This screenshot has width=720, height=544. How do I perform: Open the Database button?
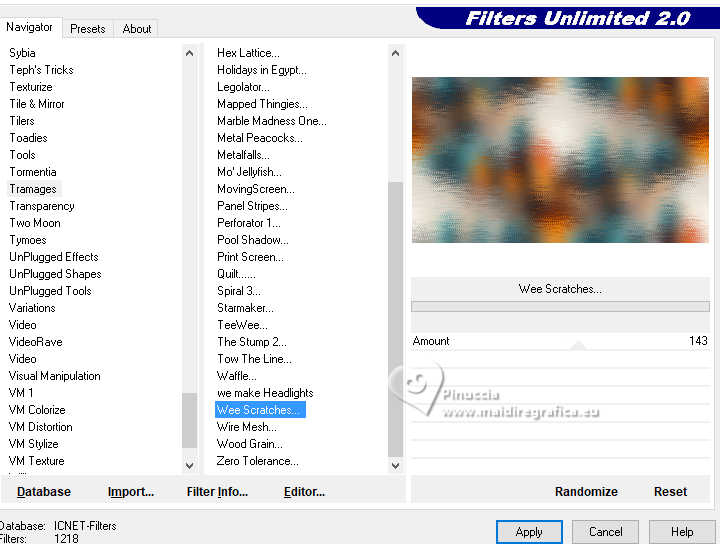[x=44, y=492]
